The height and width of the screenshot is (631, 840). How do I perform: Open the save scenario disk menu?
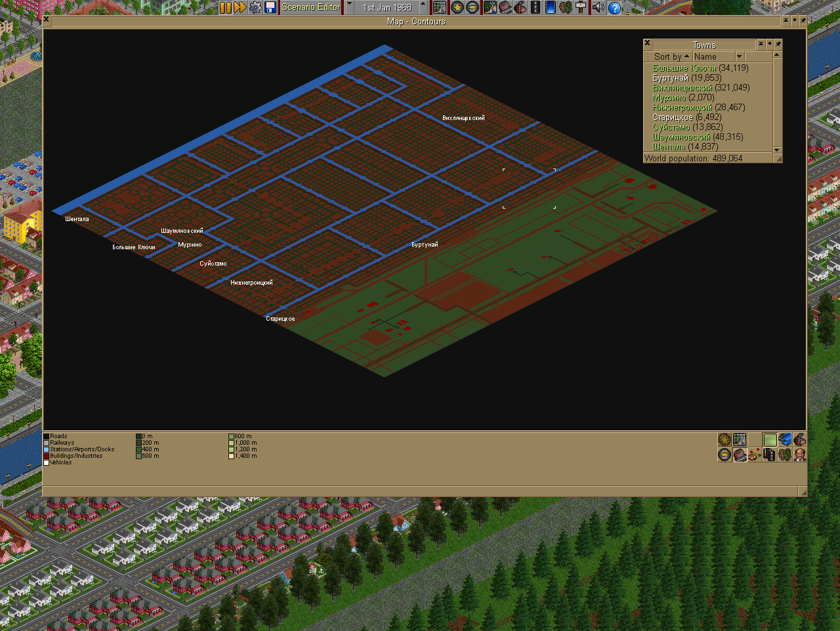[x=270, y=7]
